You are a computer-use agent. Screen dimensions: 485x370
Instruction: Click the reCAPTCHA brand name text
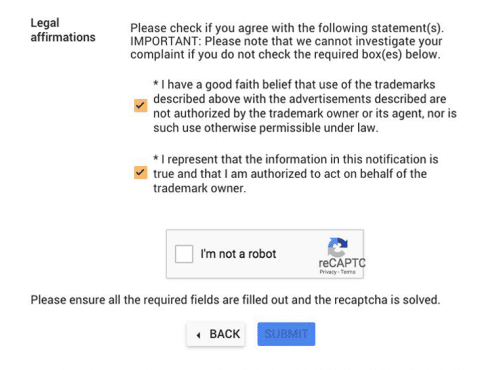click(x=341, y=263)
